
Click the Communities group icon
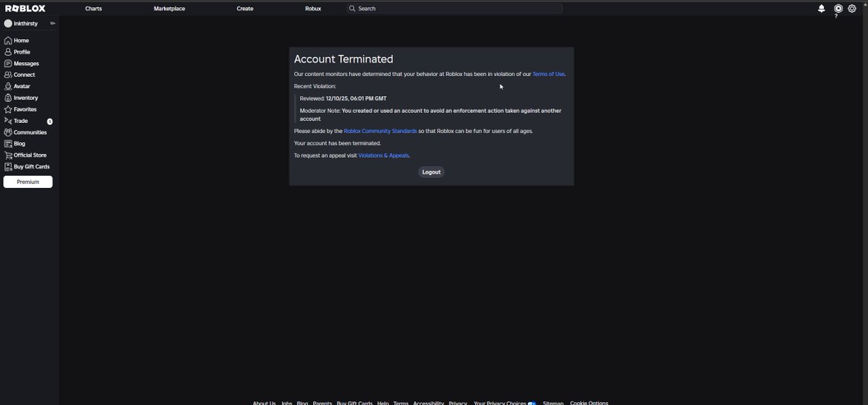click(x=8, y=132)
